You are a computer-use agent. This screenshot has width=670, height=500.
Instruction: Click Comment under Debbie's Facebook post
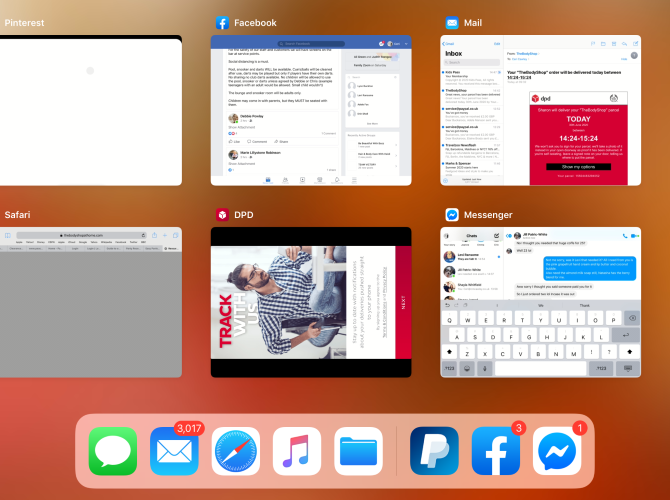pos(257,141)
